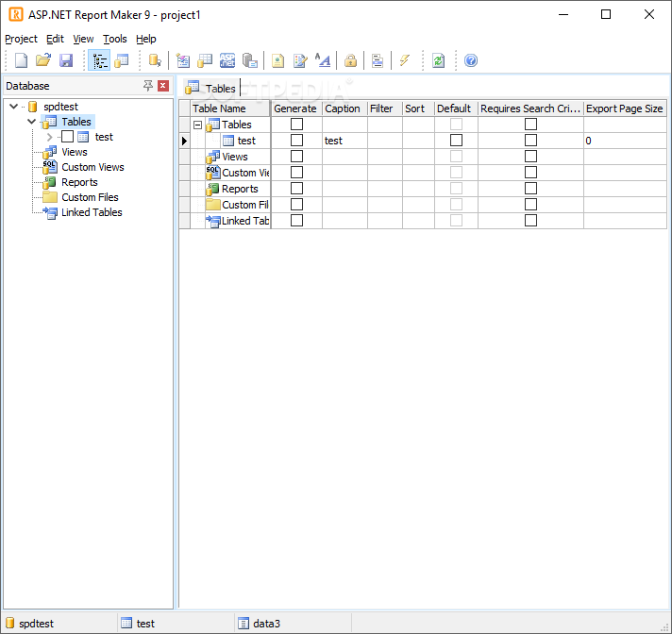This screenshot has width=672, height=634.
Task: Select Custom Files in database tree
Action: pos(90,197)
